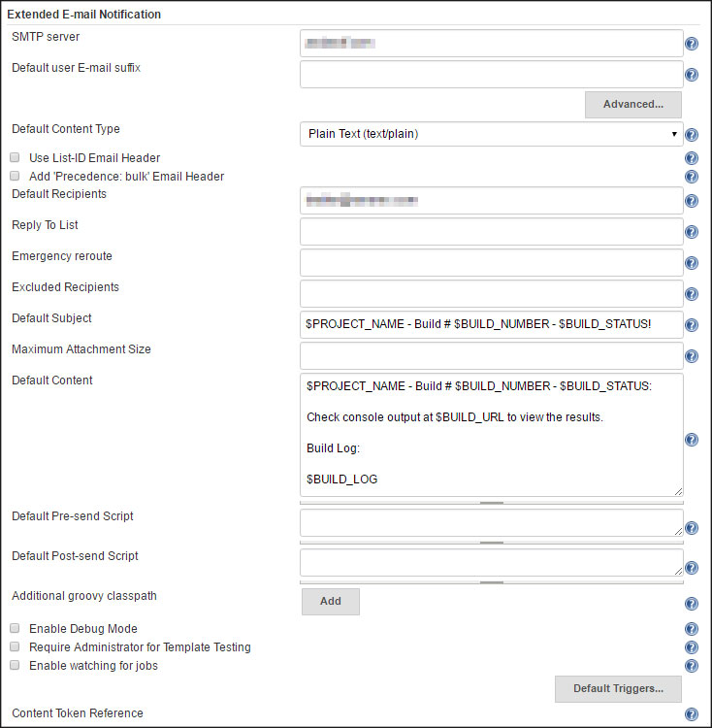The height and width of the screenshot is (728, 712).
Task: Open help for Precedence bulk Email Header
Action: click(x=691, y=177)
